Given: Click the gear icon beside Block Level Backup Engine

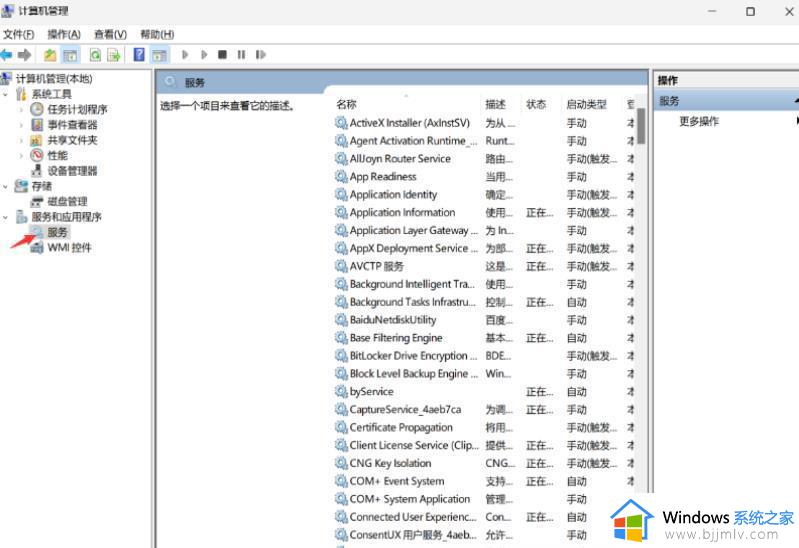Looking at the screenshot, I should point(341,374).
